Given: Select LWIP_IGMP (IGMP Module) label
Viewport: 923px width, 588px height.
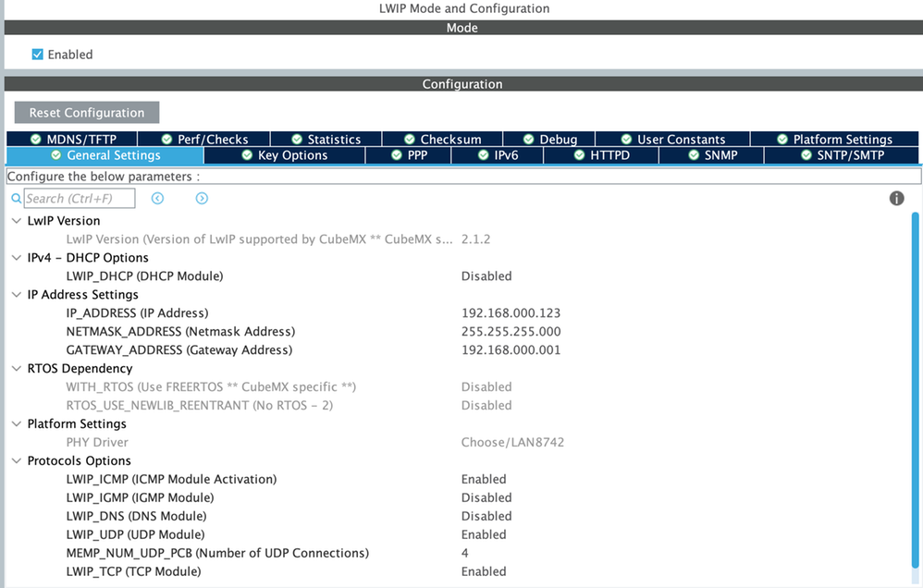Looking at the screenshot, I should (140, 498).
